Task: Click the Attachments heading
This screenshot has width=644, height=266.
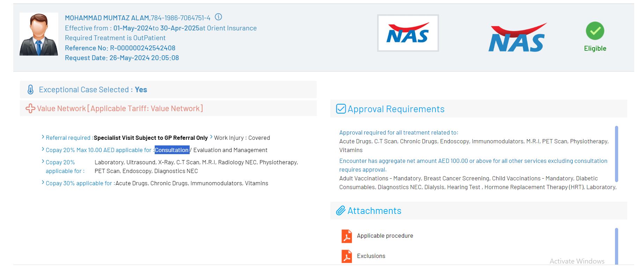Action: (x=374, y=211)
